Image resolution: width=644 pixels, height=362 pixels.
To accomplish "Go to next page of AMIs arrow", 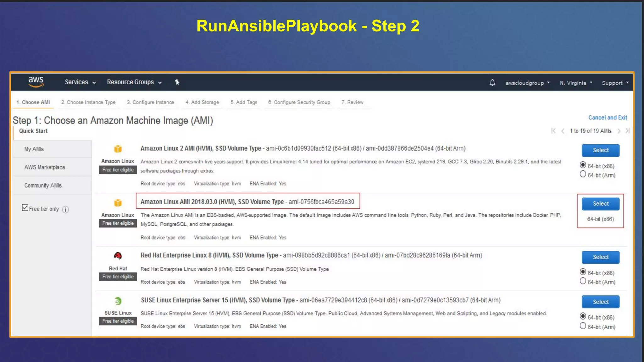I will [619, 131].
